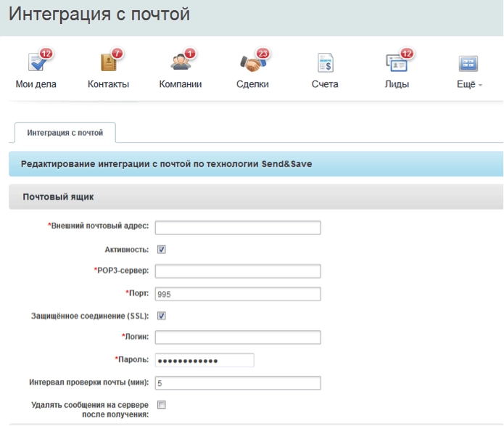Expand the Ещё dropdown menu
The width and height of the screenshot is (504, 426).
[x=470, y=84]
